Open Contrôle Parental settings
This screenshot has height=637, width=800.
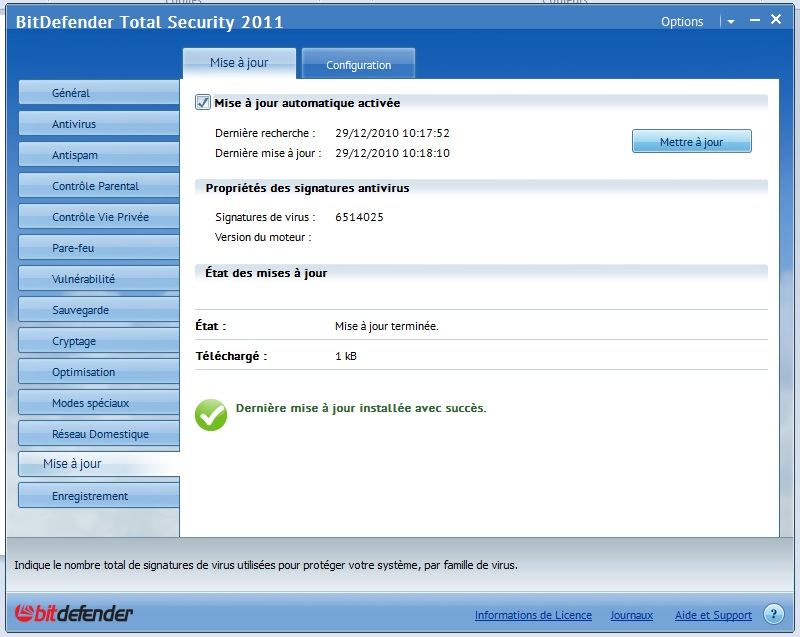(99, 186)
